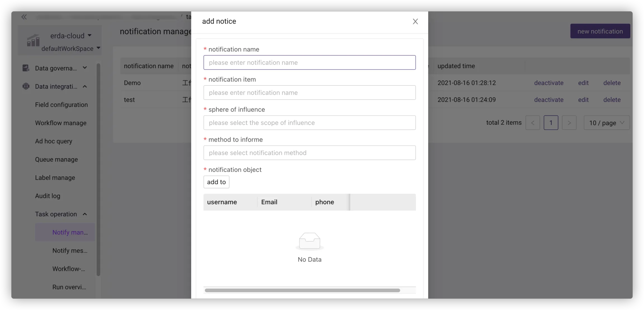Open the method to informe select box
The image size is (644, 310).
pyautogui.click(x=309, y=153)
